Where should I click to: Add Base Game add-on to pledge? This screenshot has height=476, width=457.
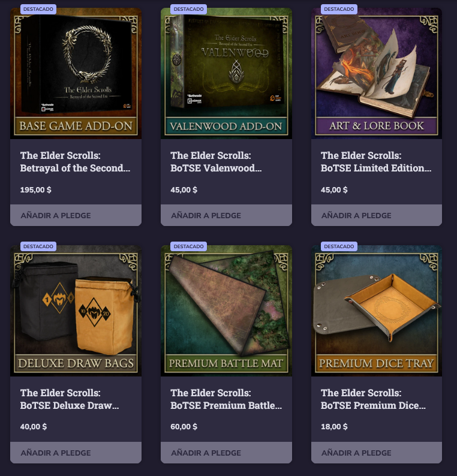point(76,215)
